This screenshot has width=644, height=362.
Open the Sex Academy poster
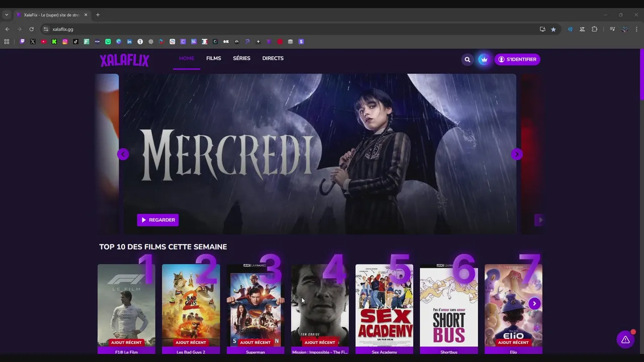click(x=384, y=306)
